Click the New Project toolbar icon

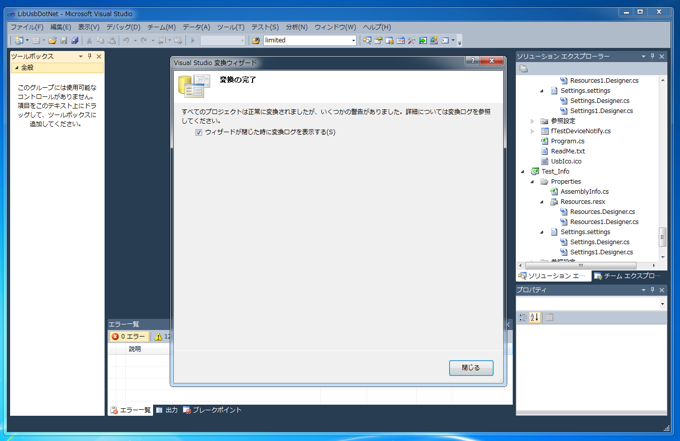click(19, 40)
